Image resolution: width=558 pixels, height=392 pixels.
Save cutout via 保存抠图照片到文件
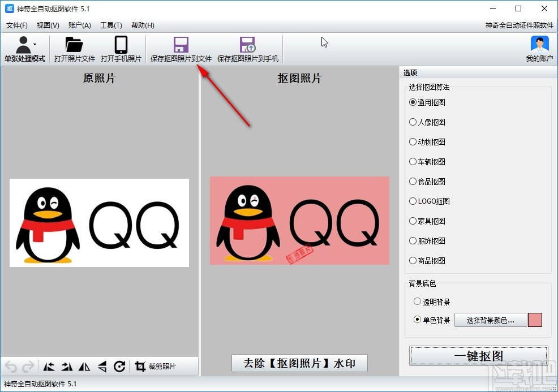(x=181, y=49)
